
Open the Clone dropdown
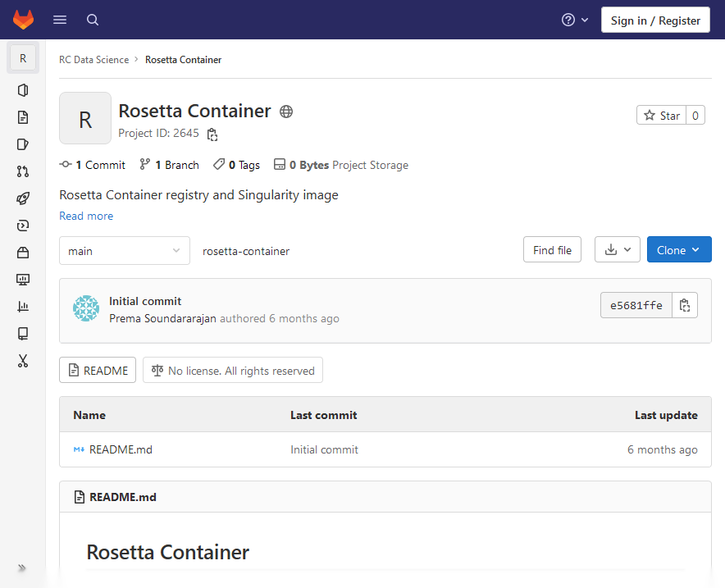tap(678, 250)
